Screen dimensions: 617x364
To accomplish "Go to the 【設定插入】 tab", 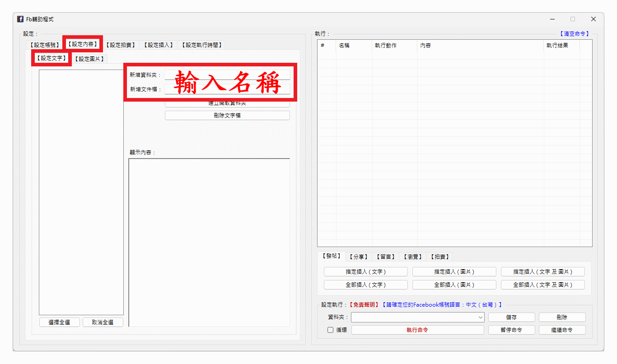I will coord(159,45).
